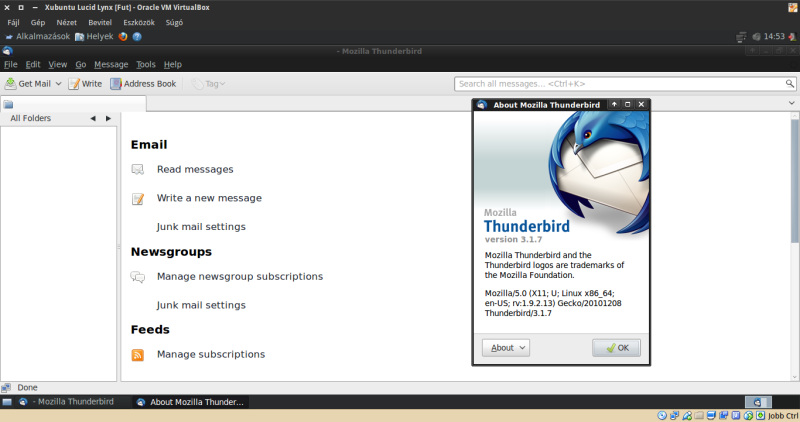Click the newsgroup speech bubbles icon
800x422 pixels.
[x=138, y=277]
